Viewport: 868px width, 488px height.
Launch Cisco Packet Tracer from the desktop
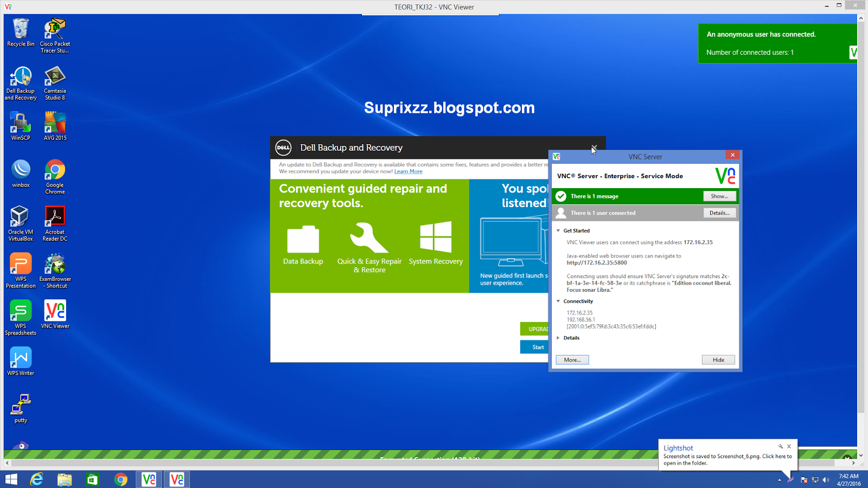point(55,36)
